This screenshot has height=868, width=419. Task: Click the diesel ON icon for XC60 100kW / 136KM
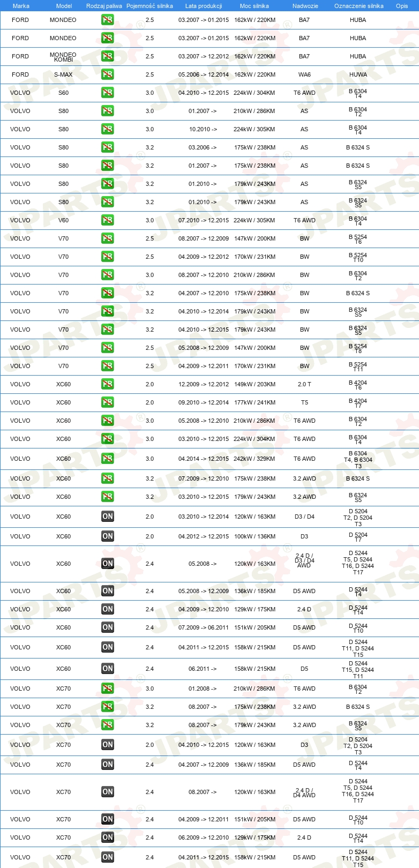[x=108, y=536]
